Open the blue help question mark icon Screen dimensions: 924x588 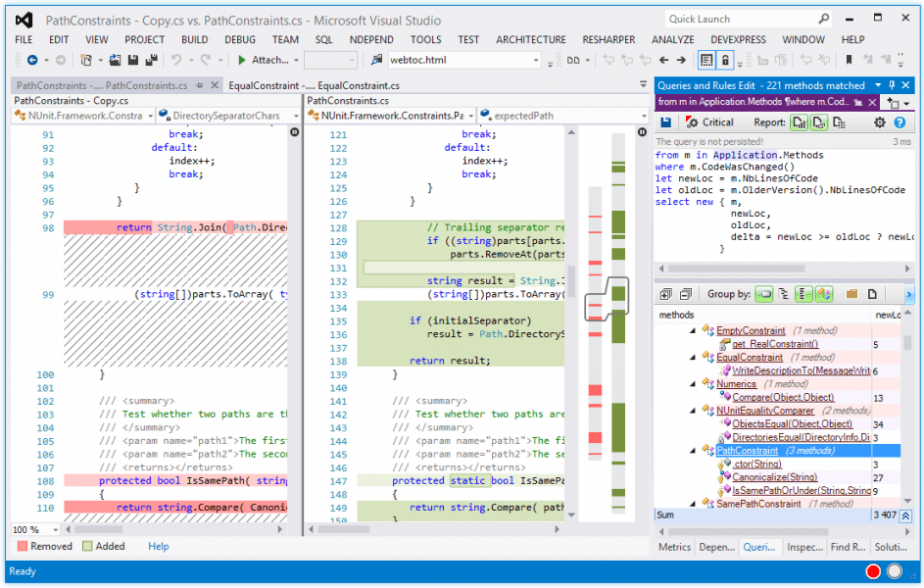pos(900,122)
